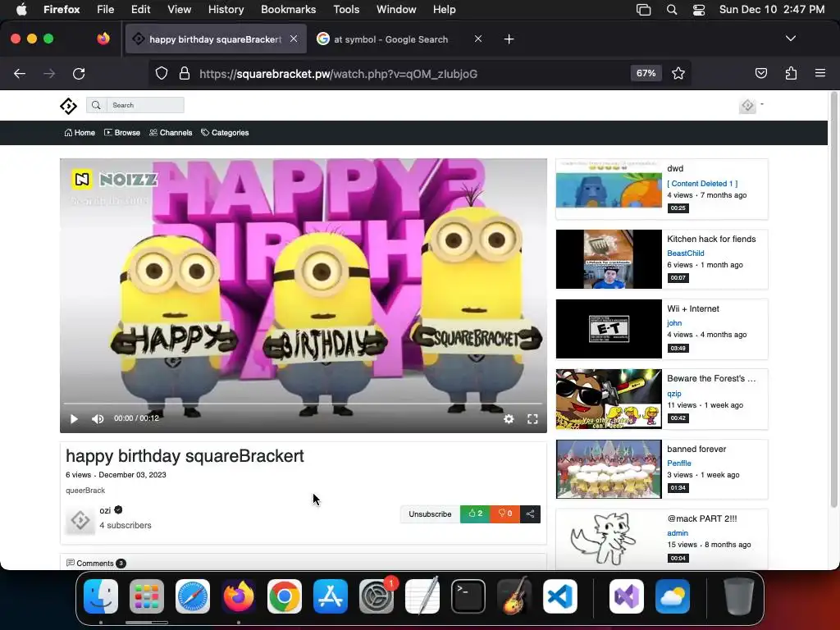Play the happy birthday video

(74, 419)
